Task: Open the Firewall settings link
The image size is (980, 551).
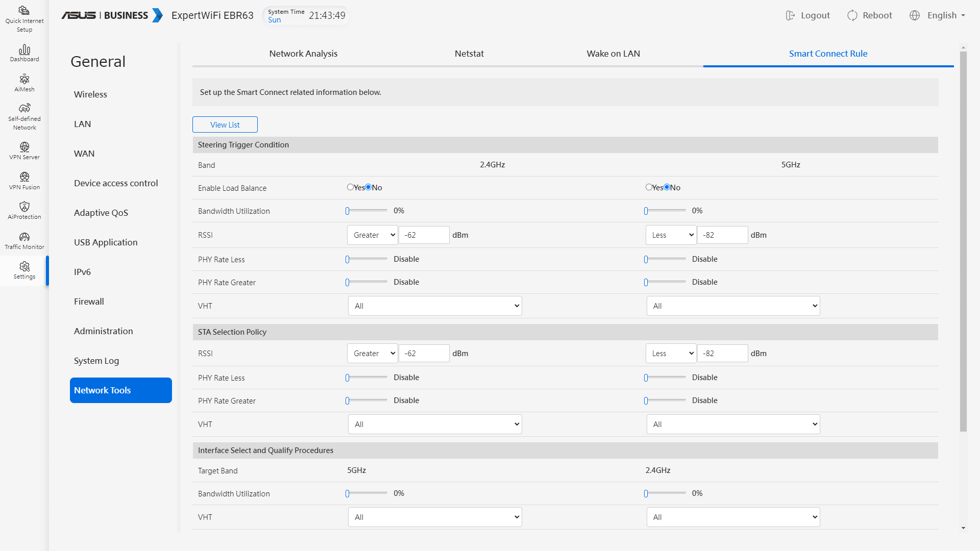Action: pos(89,302)
